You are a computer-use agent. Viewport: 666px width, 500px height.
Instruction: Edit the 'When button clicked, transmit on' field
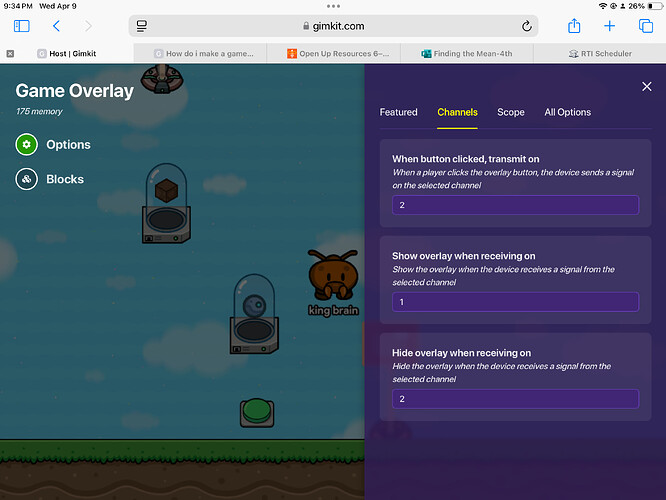pyautogui.click(x=515, y=205)
